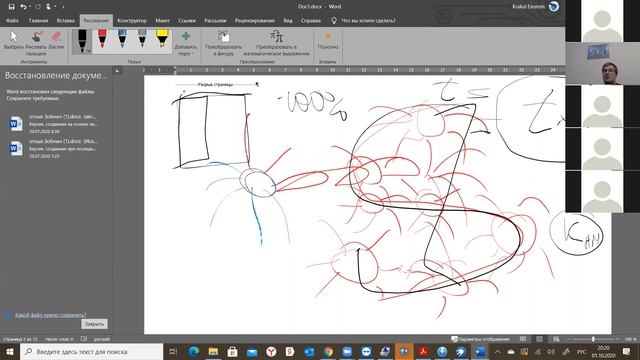Switch to the Рассылки ribbon tab
Viewport: 640px width, 360px height.
click(x=215, y=20)
